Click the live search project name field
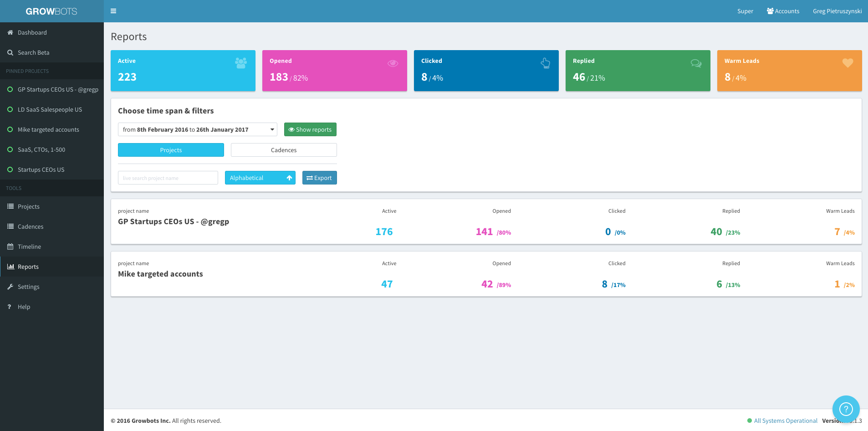868x431 pixels. click(x=168, y=178)
